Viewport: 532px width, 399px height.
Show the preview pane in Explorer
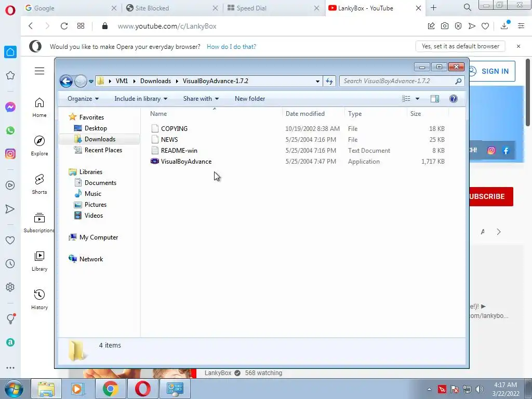pyautogui.click(x=435, y=99)
